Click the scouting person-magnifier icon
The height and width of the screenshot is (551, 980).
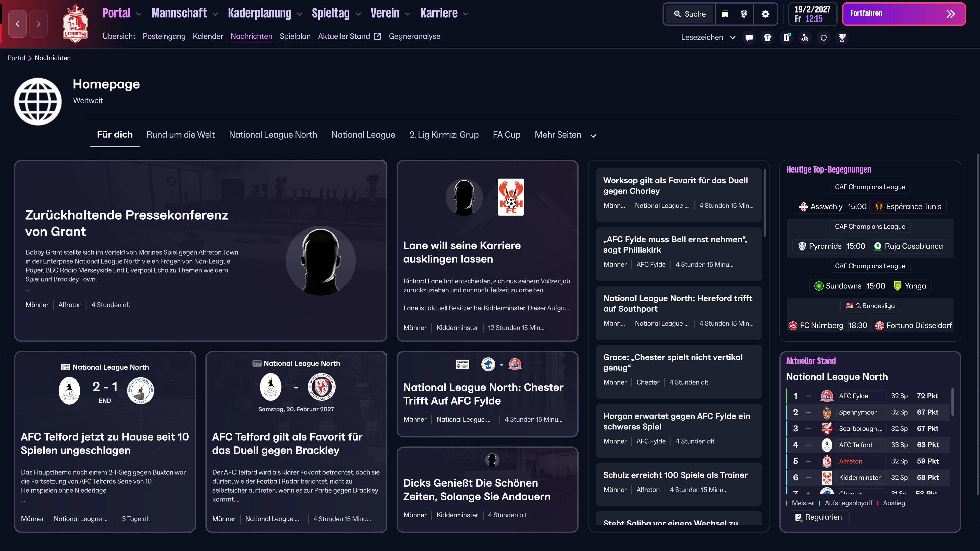[805, 37]
